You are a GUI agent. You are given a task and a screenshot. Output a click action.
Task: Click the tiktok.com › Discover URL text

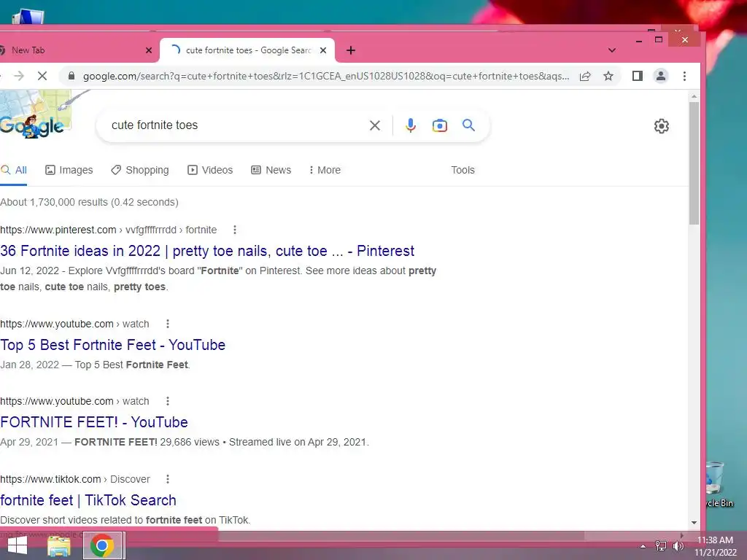tap(75, 479)
